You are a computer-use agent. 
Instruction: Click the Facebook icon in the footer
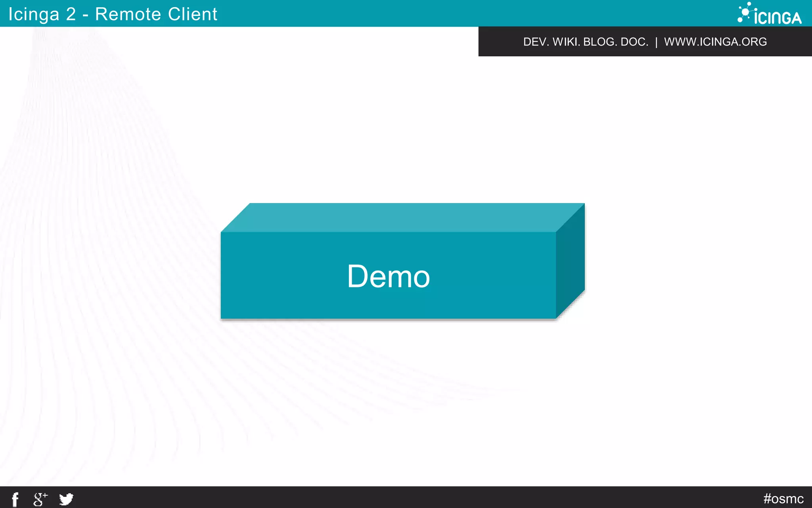tap(15, 499)
